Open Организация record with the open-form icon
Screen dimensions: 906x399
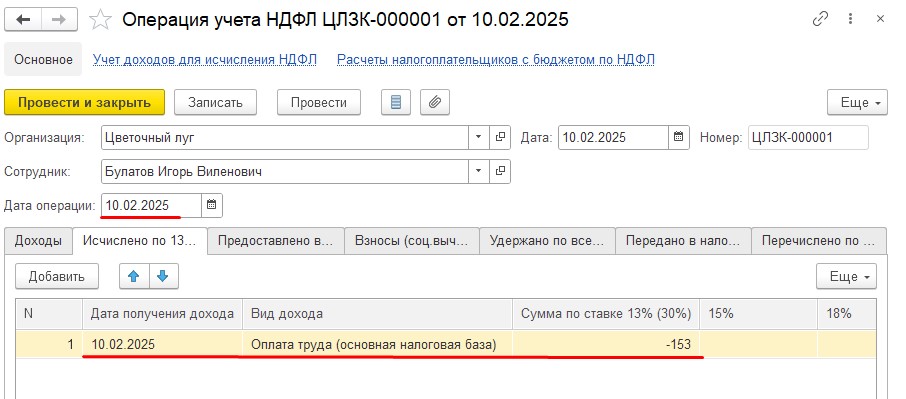[x=500, y=137]
